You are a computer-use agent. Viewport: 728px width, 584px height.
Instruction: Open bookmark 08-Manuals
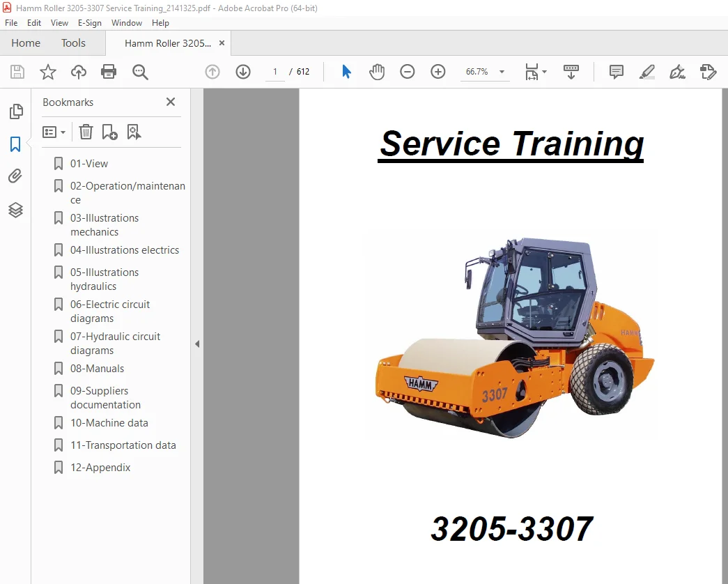97,369
